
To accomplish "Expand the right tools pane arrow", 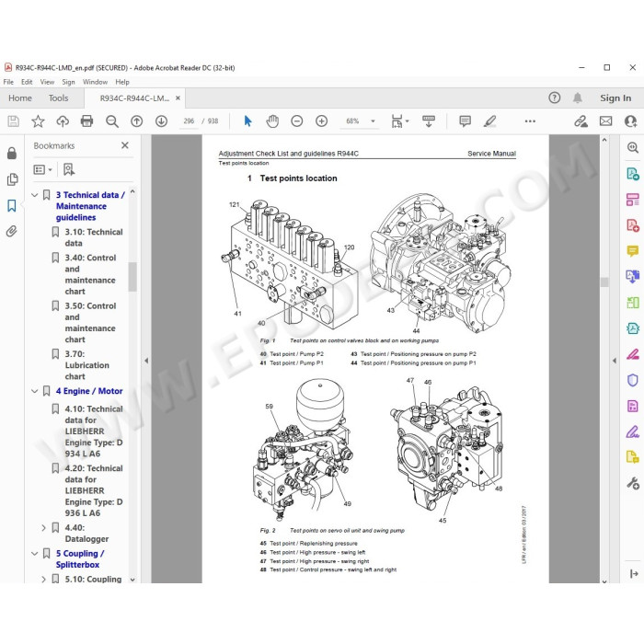I will coord(634,573).
